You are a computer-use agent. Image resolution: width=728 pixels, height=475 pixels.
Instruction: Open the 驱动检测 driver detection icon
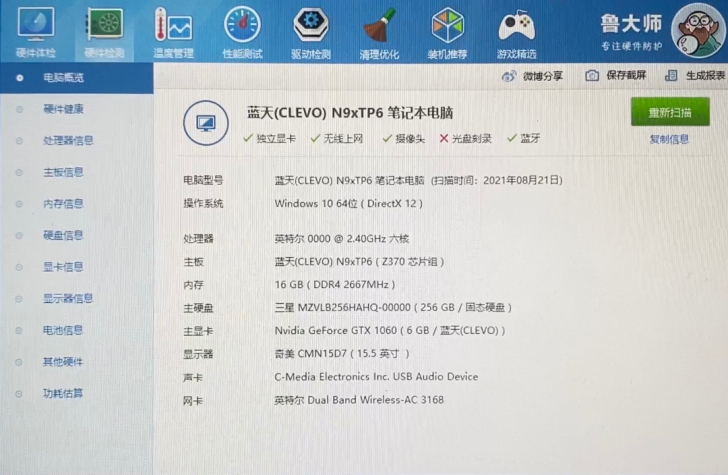click(311, 25)
